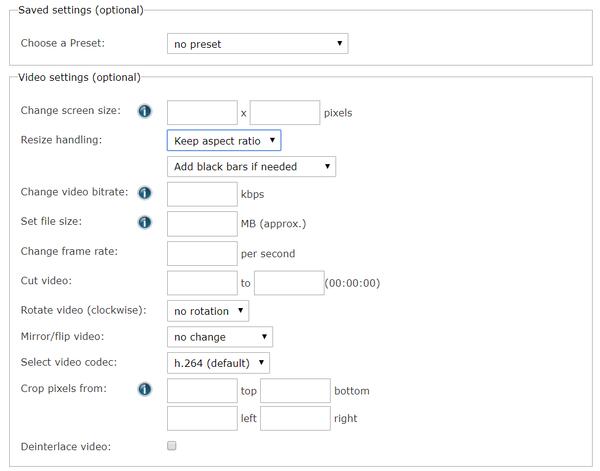The width and height of the screenshot is (600, 471).
Task: Click the screen height pixels field
Action: (285, 113)
